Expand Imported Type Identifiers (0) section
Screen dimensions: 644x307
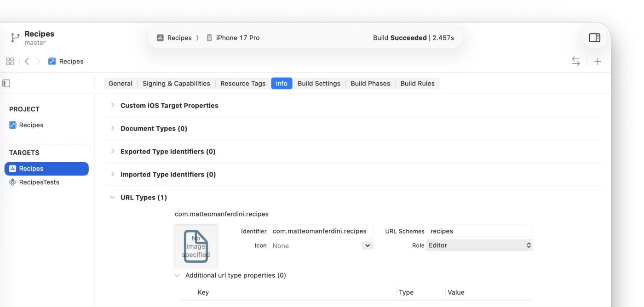click(x=112, y=174)
